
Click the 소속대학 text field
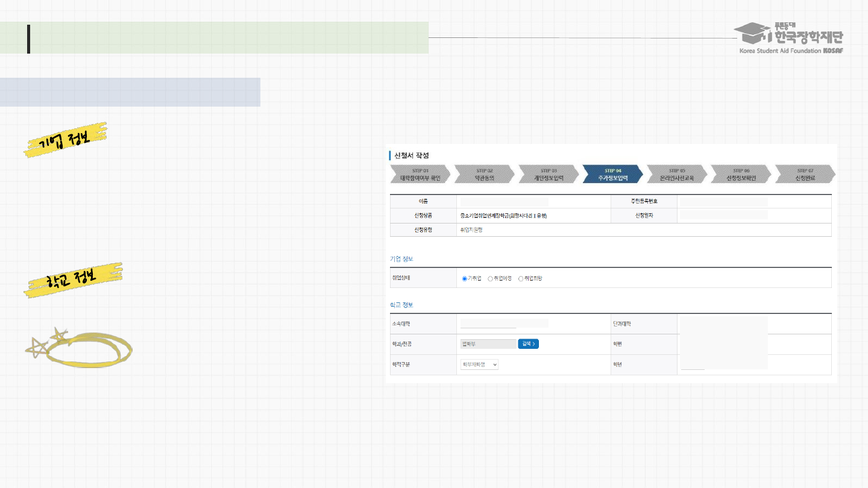(488, 324)
